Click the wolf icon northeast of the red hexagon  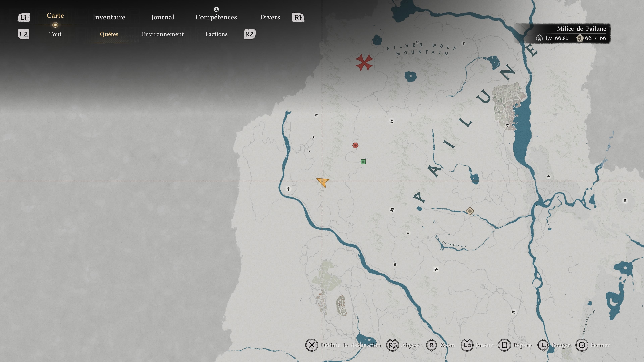tap(391, 121)
